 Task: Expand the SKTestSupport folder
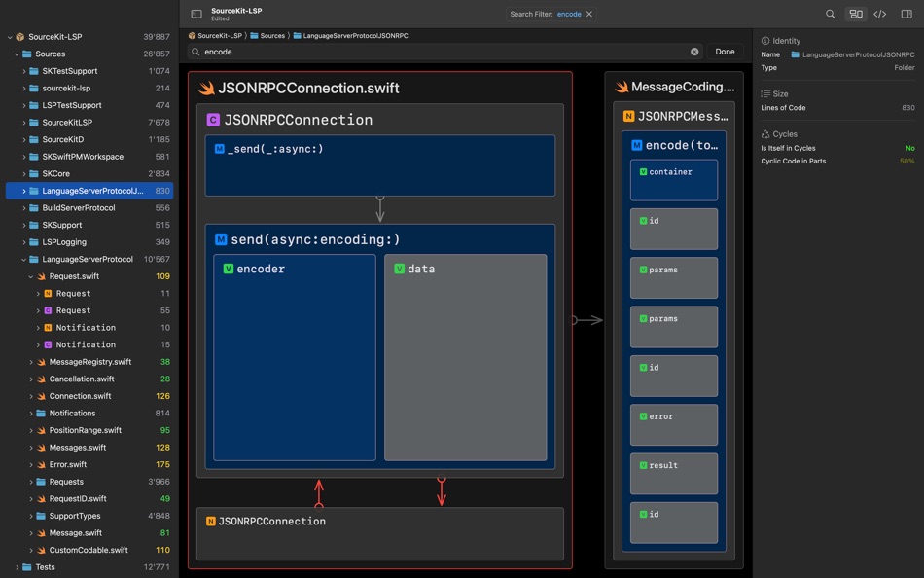[23, 71]
